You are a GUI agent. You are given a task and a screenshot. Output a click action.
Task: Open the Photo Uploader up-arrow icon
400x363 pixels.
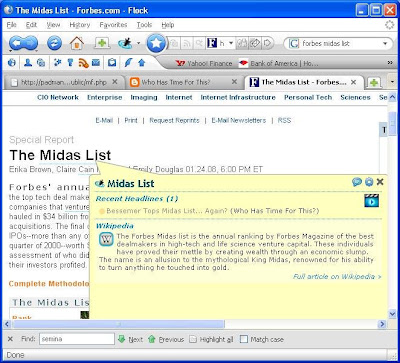[141, 62]
